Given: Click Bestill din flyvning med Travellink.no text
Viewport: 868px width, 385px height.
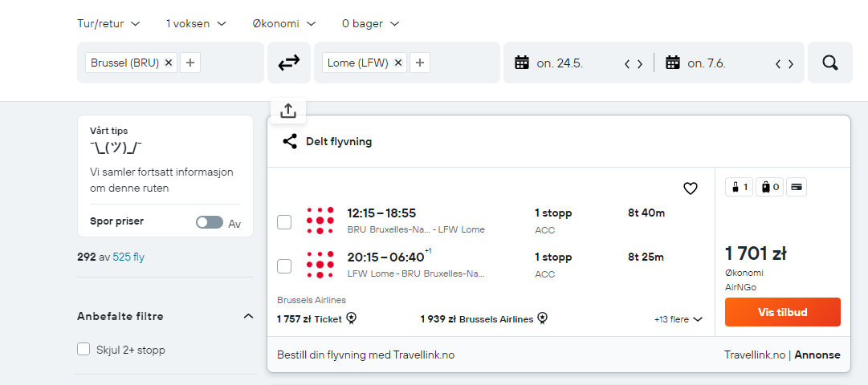Looking at the screenshot, I should point(365,355).
